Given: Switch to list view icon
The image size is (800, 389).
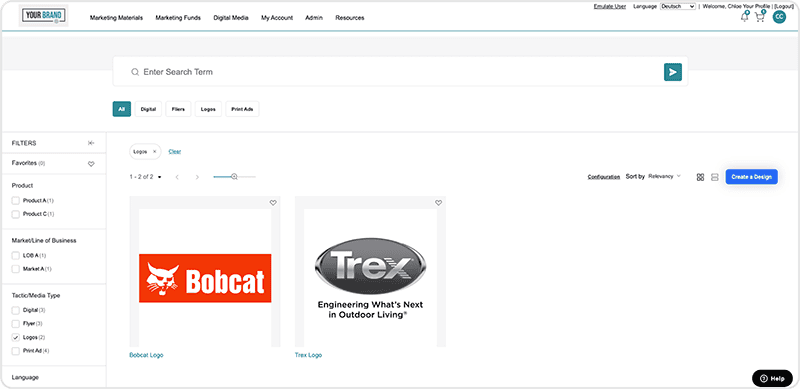Looking at the screenshot, I should pos(714,177).
